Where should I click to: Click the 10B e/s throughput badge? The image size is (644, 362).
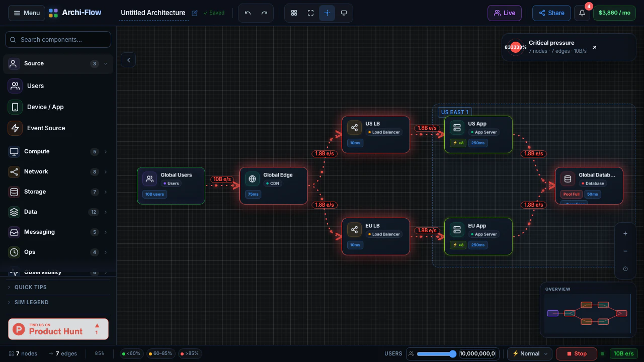coord(624,354)
